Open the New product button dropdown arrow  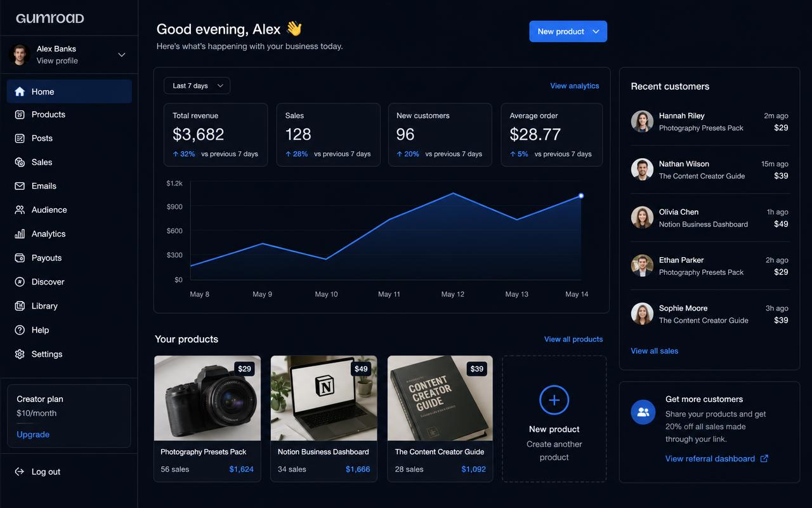(x=596, y=32)
